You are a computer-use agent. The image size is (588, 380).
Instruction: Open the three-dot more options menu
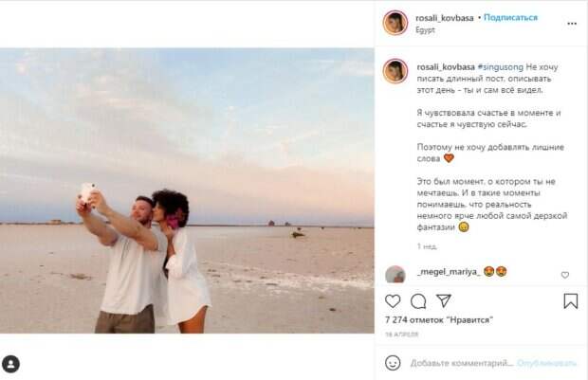(x=572, y=24)
